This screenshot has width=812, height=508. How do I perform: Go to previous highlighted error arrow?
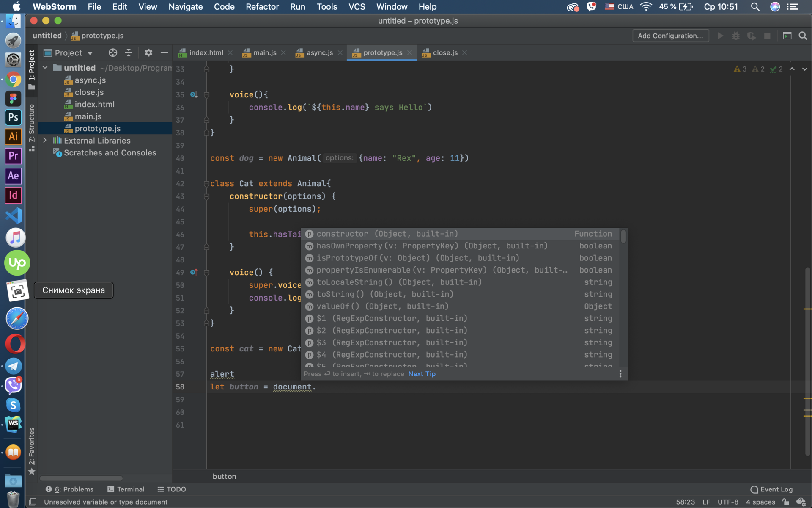[x=792, y=69]
